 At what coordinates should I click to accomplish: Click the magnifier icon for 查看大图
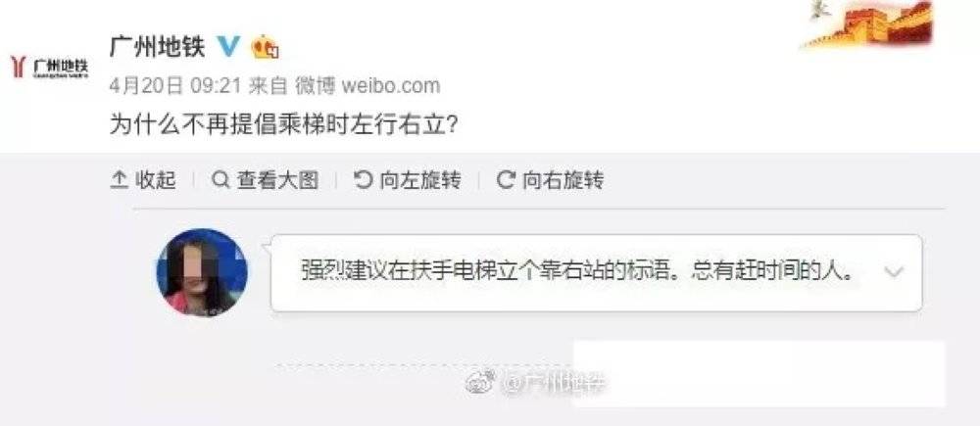(x=220, y=180)
